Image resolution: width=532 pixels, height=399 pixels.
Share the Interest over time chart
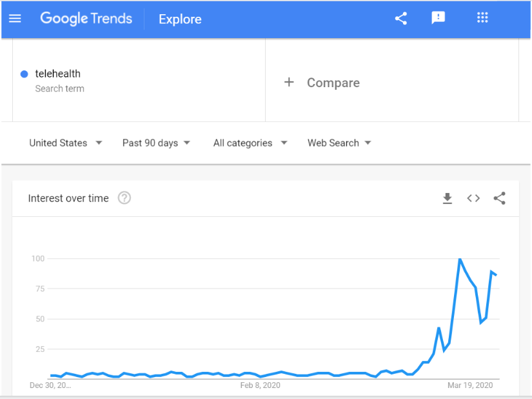point(499,198)
